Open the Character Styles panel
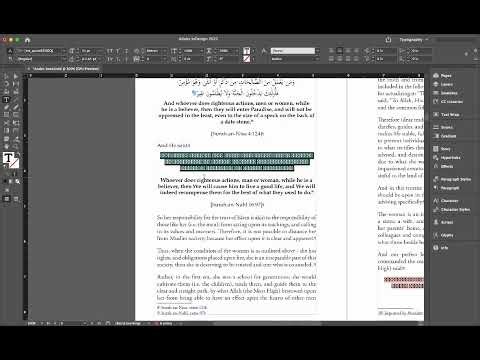 pyautogui.click(x=452, y=210)
